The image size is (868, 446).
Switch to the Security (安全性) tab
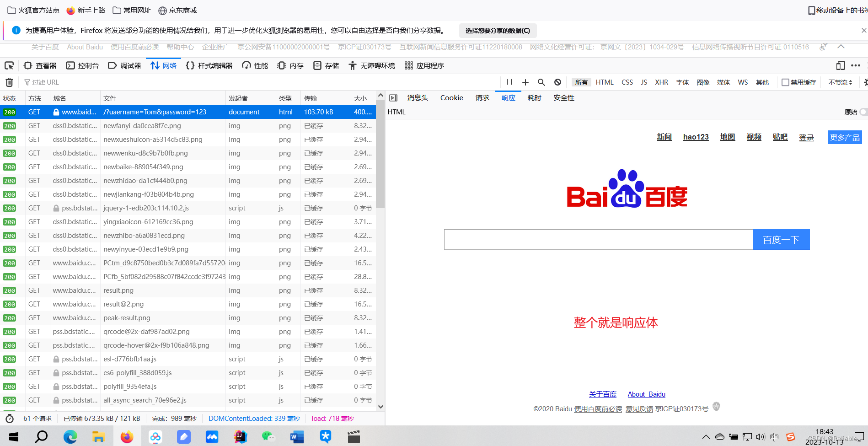click(564, 98)
